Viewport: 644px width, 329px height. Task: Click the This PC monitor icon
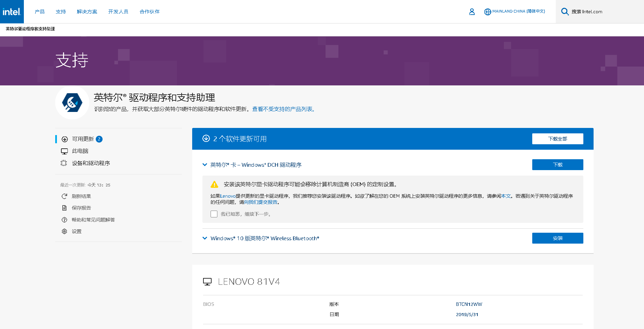(x=64, y=151)
